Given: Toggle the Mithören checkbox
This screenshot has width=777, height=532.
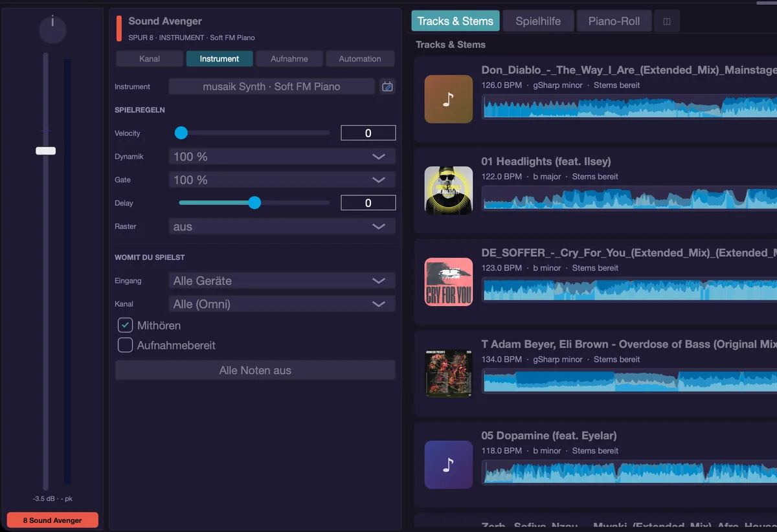Looking at the screenshot, I should [125, 326].
